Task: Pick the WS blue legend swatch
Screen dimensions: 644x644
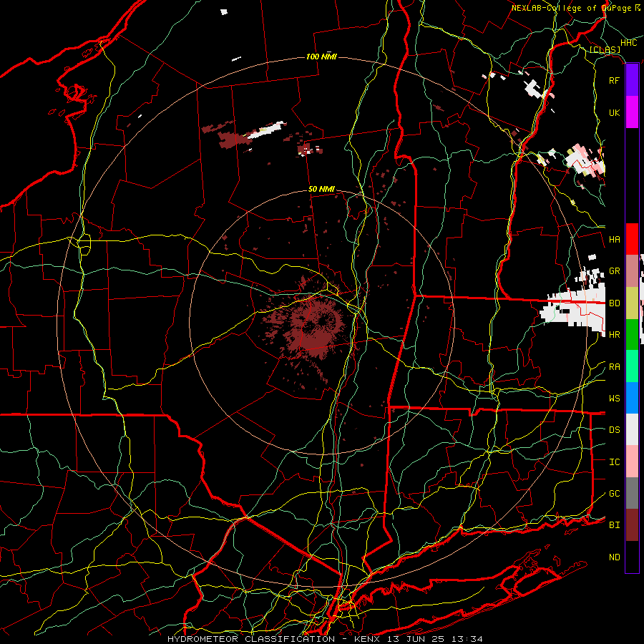Action: tap(632, 398)
